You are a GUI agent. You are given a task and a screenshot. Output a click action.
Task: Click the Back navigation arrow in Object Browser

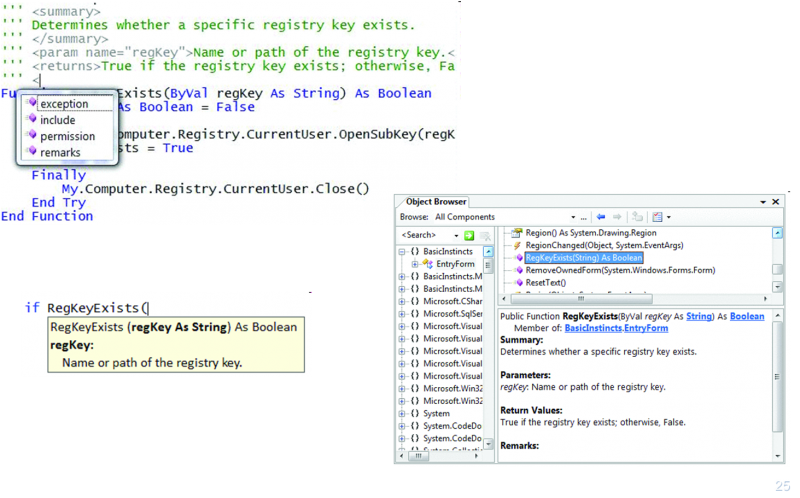(601, 217)
